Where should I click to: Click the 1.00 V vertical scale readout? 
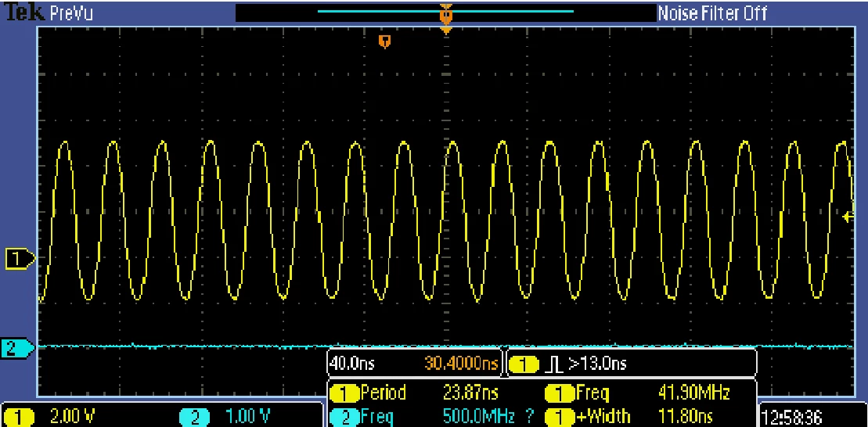coord(248,416)
